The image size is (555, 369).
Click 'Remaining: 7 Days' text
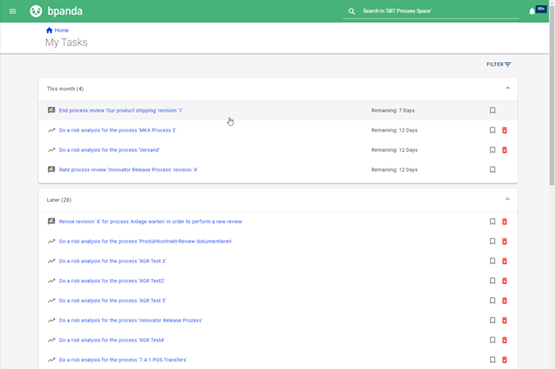pyautogui.click(x=393, y=110)
